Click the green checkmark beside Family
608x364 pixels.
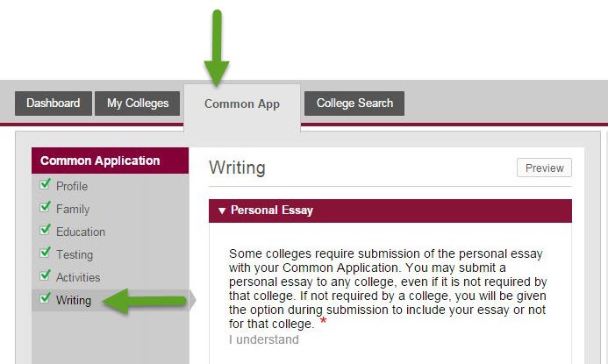(x=46, y=208)
